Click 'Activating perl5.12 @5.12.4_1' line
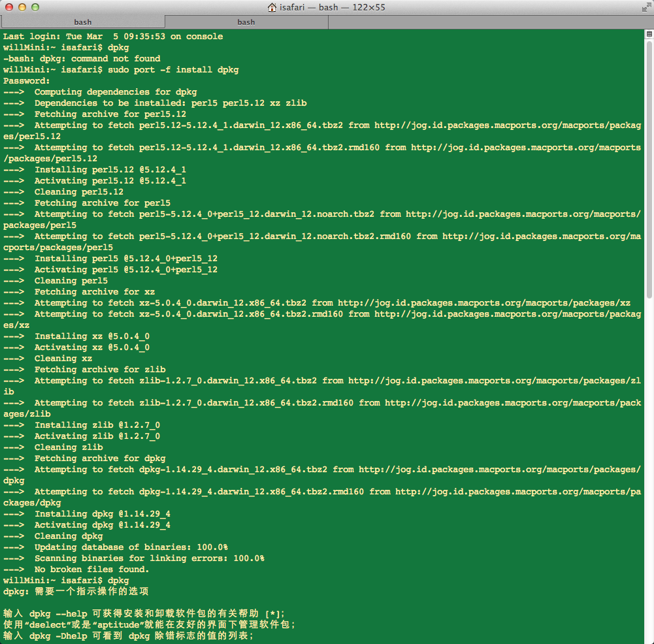The width and height of the screenshot is (654, 644). (x=95, y=180)
